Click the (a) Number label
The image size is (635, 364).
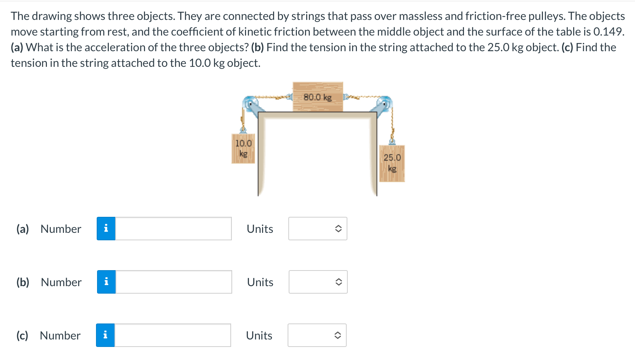(x=49, y=229)
